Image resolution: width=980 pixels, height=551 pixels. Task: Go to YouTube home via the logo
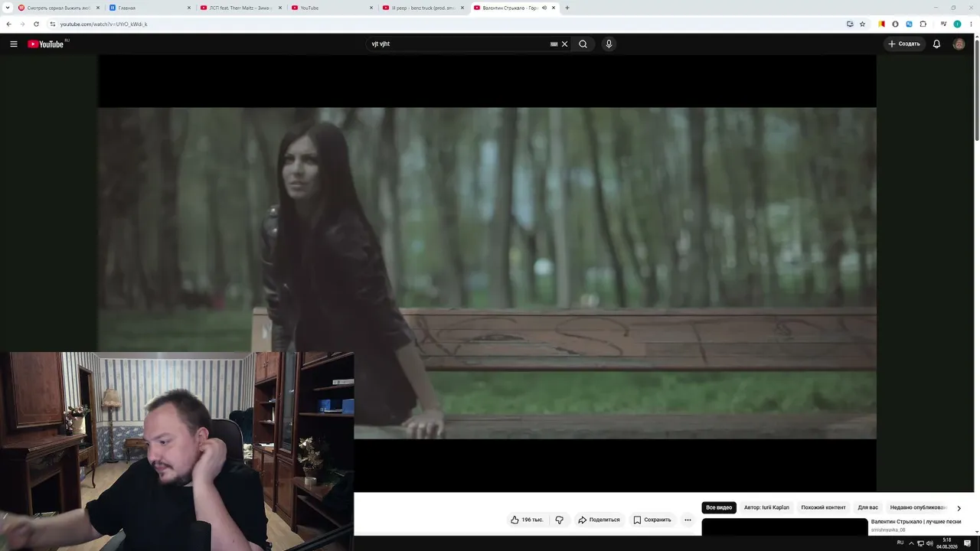point(46,44)
